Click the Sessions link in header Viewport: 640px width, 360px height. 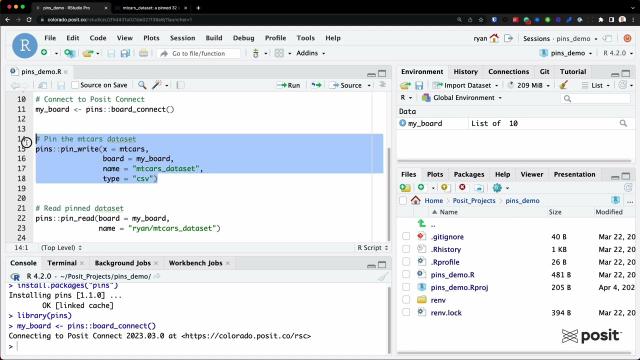[x=536, y=38]
